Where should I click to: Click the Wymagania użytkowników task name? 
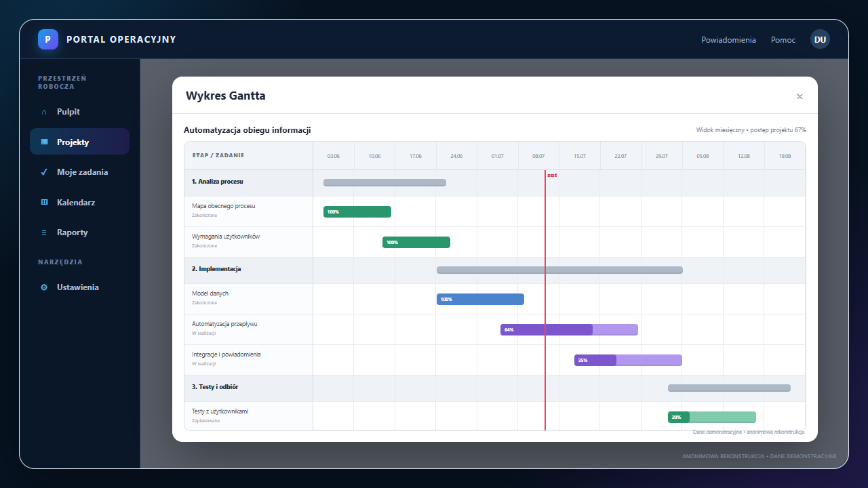[x=226, y=236]
